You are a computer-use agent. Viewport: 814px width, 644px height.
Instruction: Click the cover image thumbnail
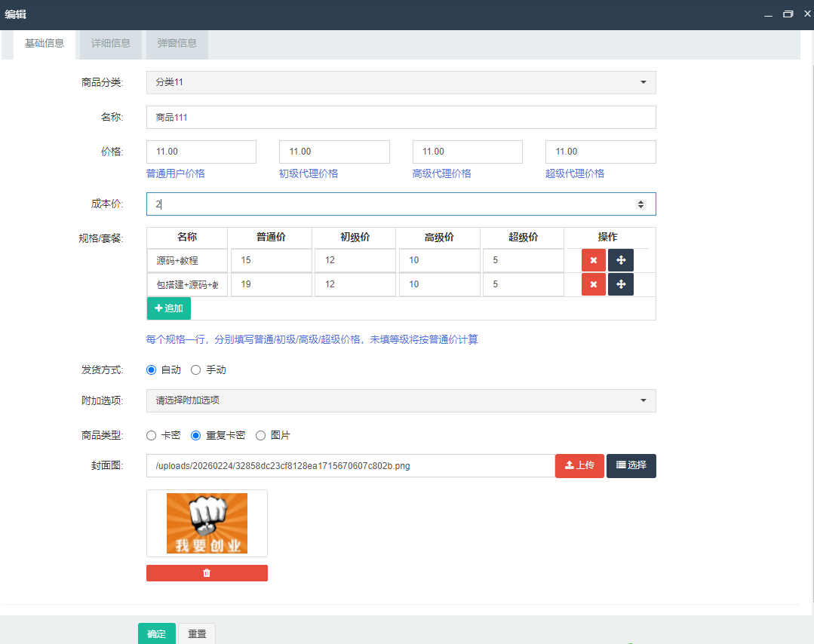click(207, 523)
